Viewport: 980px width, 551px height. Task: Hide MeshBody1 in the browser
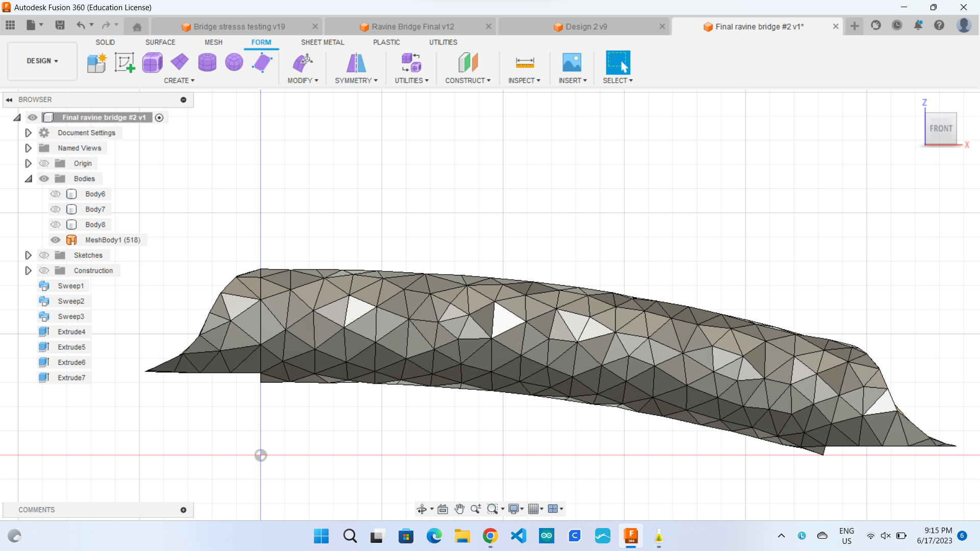tap(55, 240)
